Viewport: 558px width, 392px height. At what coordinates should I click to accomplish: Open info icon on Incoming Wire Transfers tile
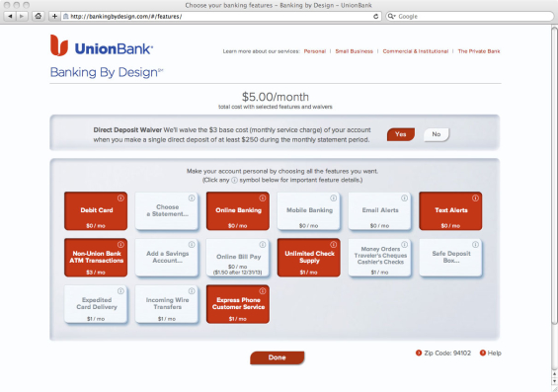coord(192,291)
